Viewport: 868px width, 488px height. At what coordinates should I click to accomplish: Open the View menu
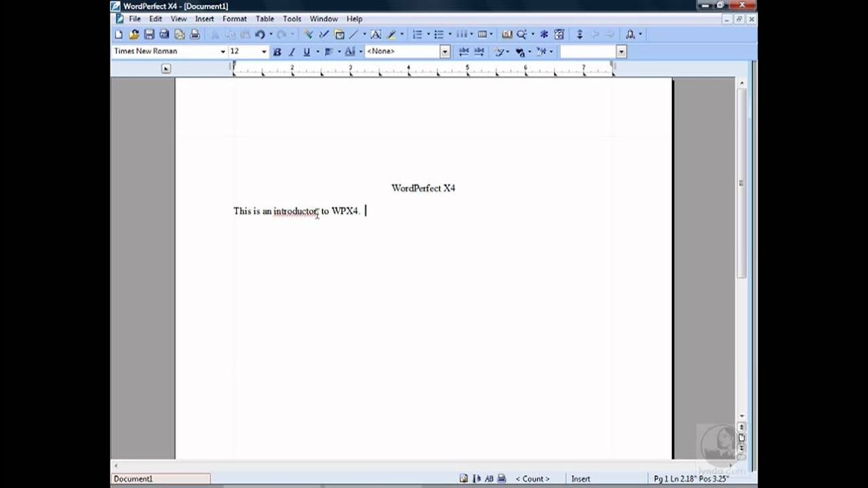[178, 19]
